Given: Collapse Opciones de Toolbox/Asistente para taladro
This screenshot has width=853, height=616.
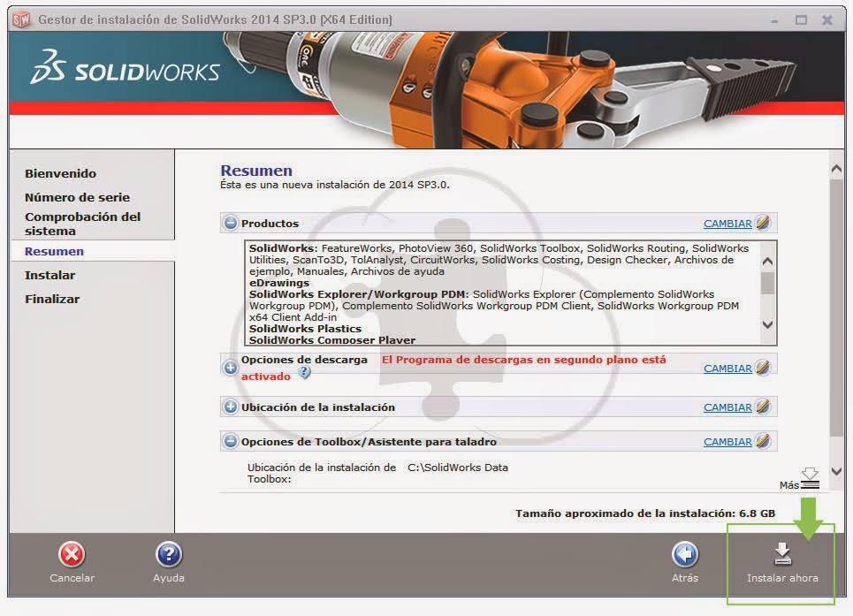Looking at the screenshot, I should click(231, 442).
